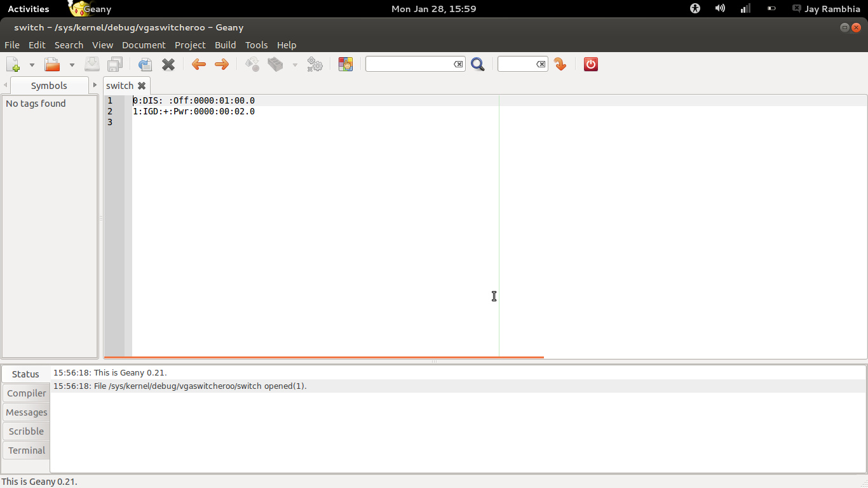This screenshot has width=868, height=488.
Task: Click line number 3 in the margin
Action: (x=110, y=122)
